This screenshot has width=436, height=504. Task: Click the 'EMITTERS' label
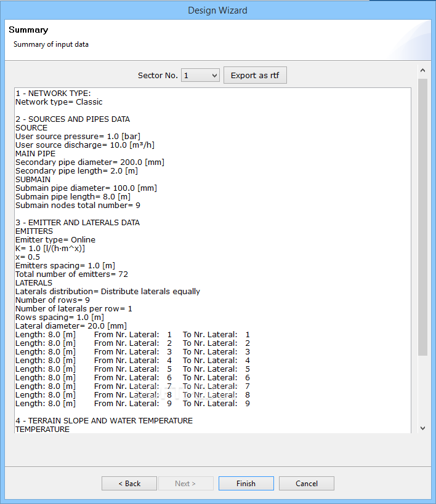click(x=34, y=231)
